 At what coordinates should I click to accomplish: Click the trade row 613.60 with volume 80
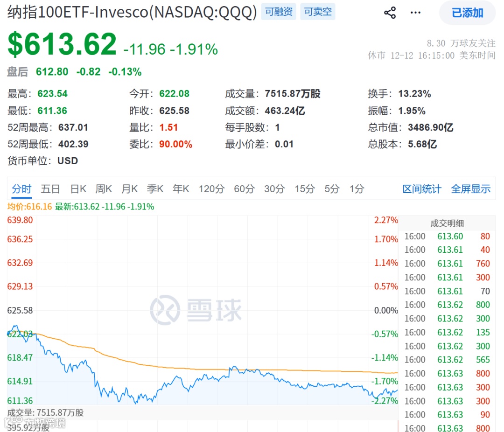click(447, 237)
